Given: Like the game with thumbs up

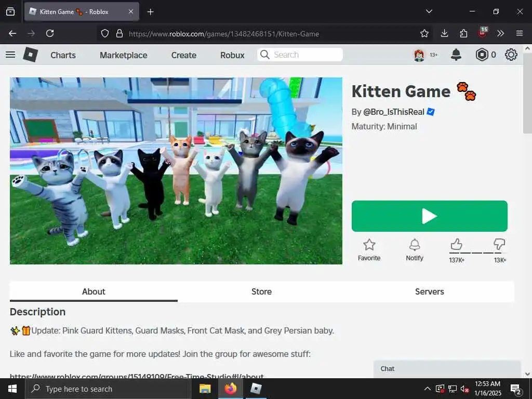Looking at the screenshot, I should [x=456, y=244].
